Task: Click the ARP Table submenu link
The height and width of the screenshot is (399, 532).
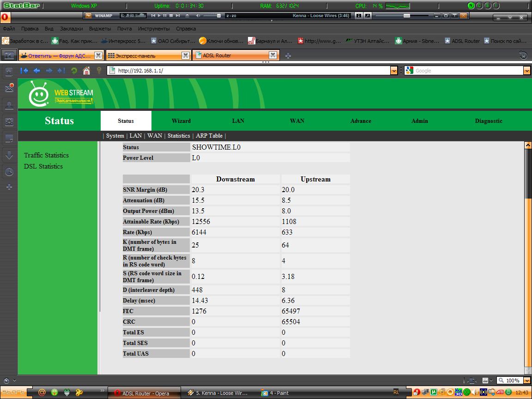Action: tap(209, 136)
